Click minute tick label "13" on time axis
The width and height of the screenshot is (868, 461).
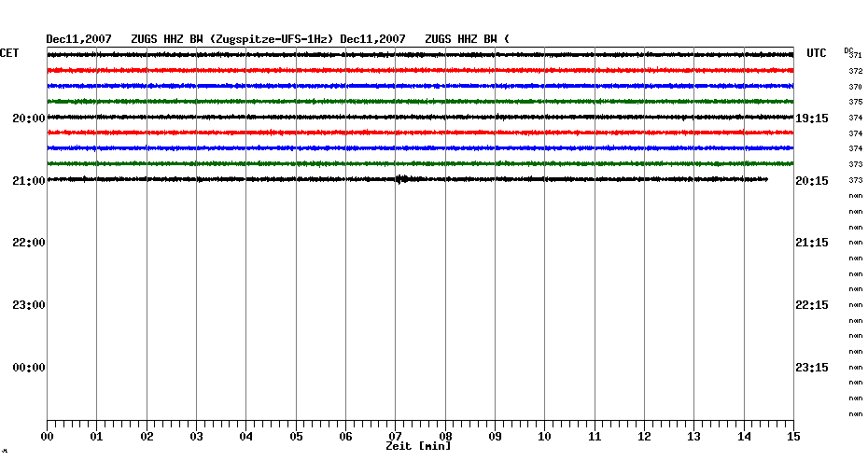[x=694, y=437]
